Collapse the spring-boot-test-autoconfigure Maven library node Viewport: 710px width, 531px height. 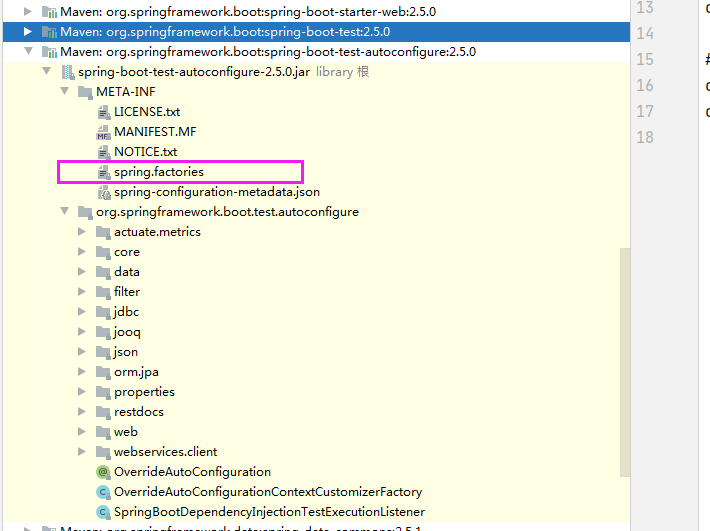[28, 51]
